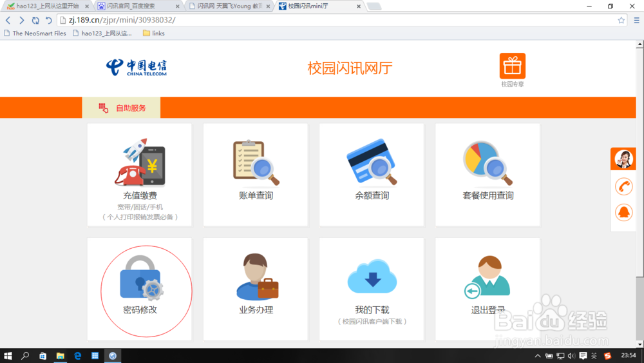This screenshot has height=363, width=644.
Task: Go forward in browser history
Action: (22, 20)
